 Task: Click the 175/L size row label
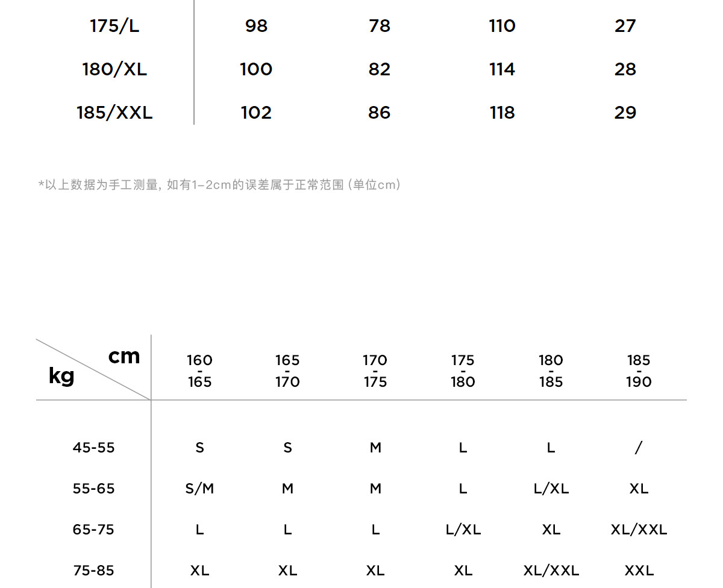pos(114,26)
